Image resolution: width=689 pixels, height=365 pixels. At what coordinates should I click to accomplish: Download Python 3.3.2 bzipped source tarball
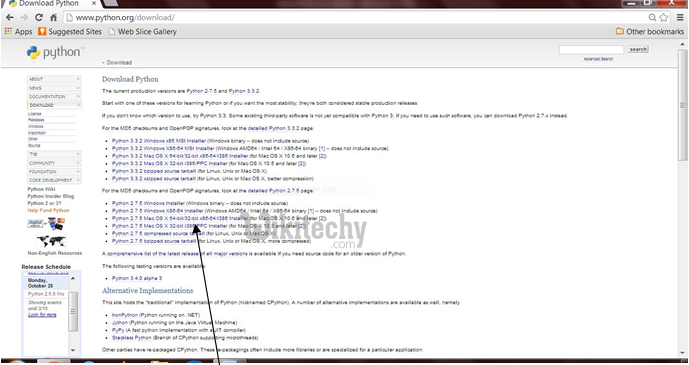point(154,171)
